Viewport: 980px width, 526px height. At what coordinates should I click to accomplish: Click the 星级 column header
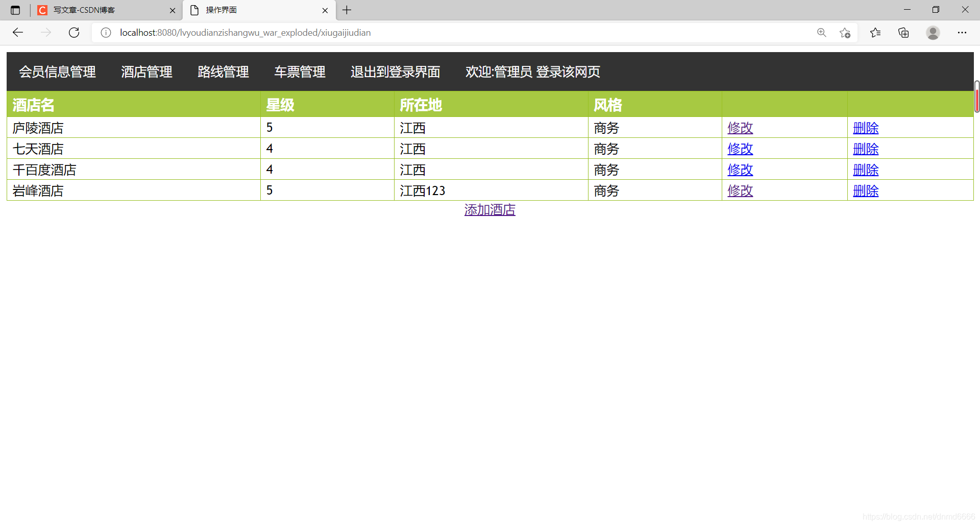pyautogui.click(x=327, y=105)
